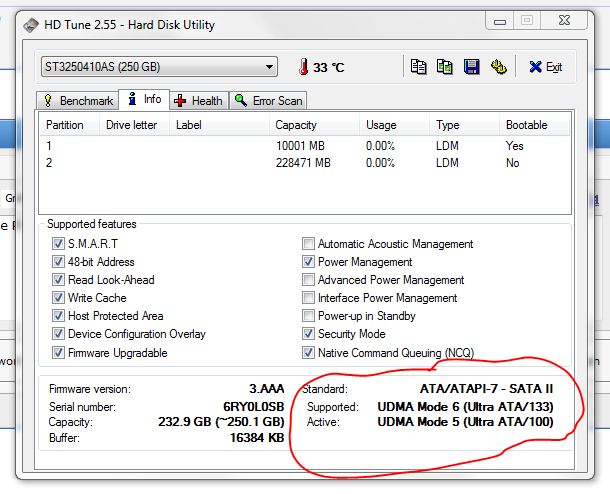The height and width of the screenshot is (494, 610).
Task: Toggle the 48-bit Address checkbox
Action: [58, 262]
